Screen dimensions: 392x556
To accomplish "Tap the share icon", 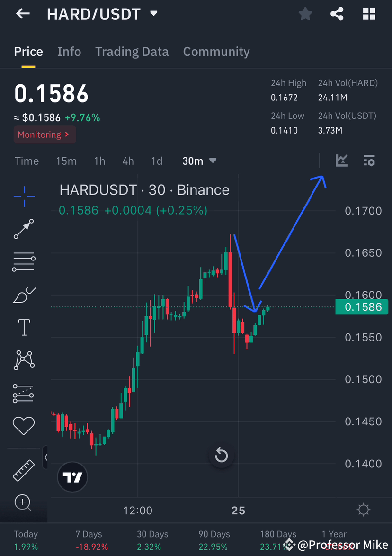I will (x=337, y=14).
